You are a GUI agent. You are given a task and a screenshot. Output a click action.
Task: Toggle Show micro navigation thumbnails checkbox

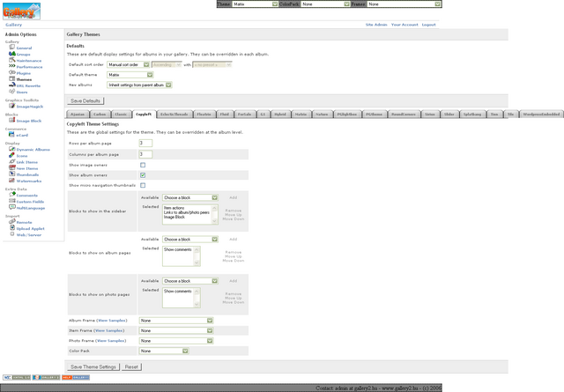tap(143, 185)
